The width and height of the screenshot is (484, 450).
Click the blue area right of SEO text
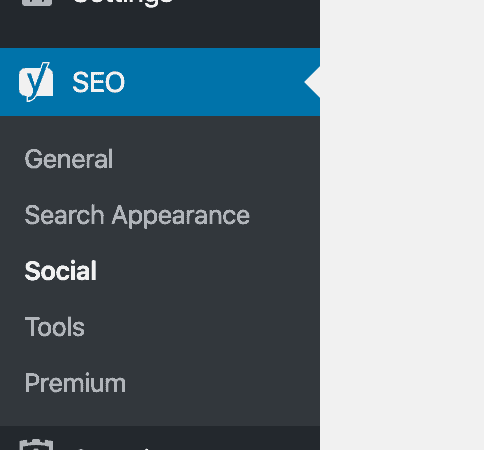tap(213, 82)
